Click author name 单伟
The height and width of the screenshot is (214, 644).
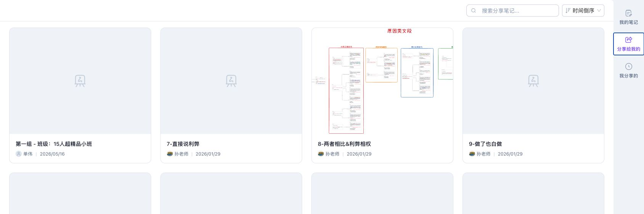[28, 154]
